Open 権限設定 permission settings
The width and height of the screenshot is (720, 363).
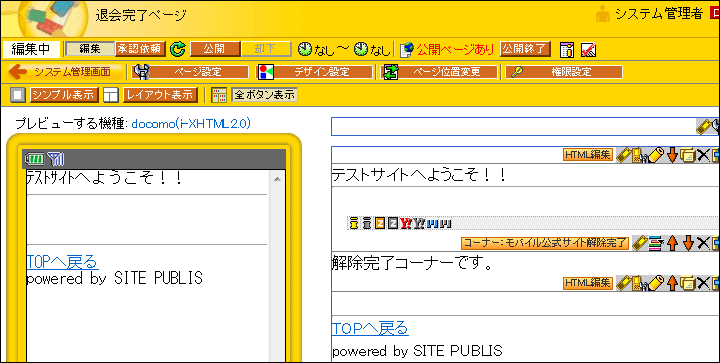tap(564, 72)
